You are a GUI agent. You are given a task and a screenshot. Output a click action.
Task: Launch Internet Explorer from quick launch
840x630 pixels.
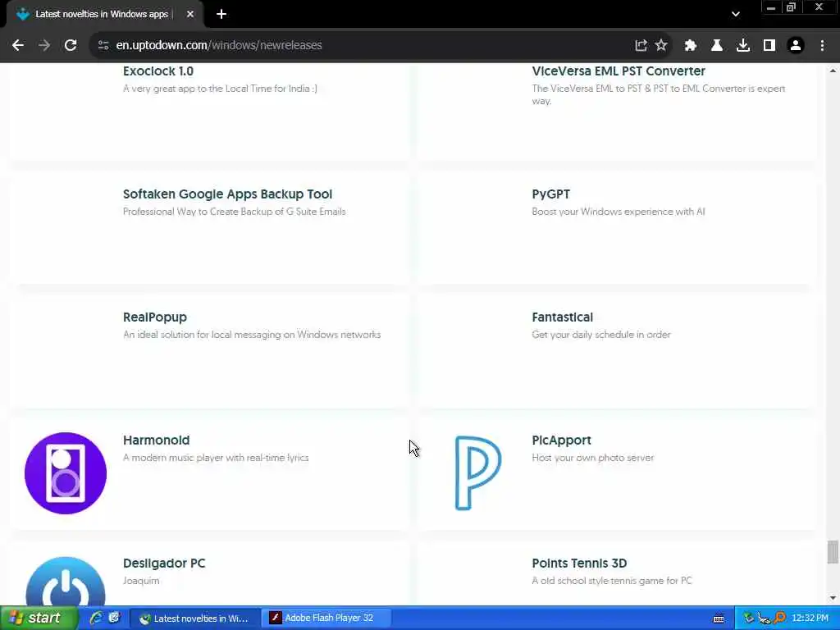tap(97, 618)
